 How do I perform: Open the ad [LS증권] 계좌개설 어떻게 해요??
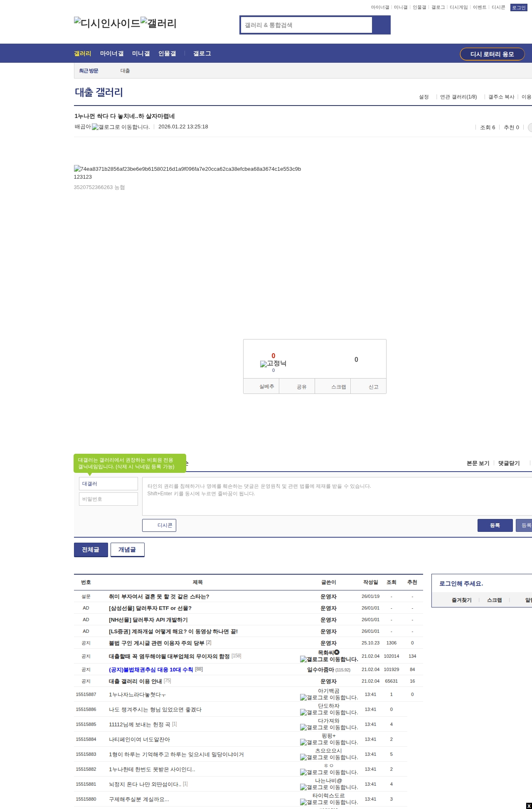[x=173, y=632]
